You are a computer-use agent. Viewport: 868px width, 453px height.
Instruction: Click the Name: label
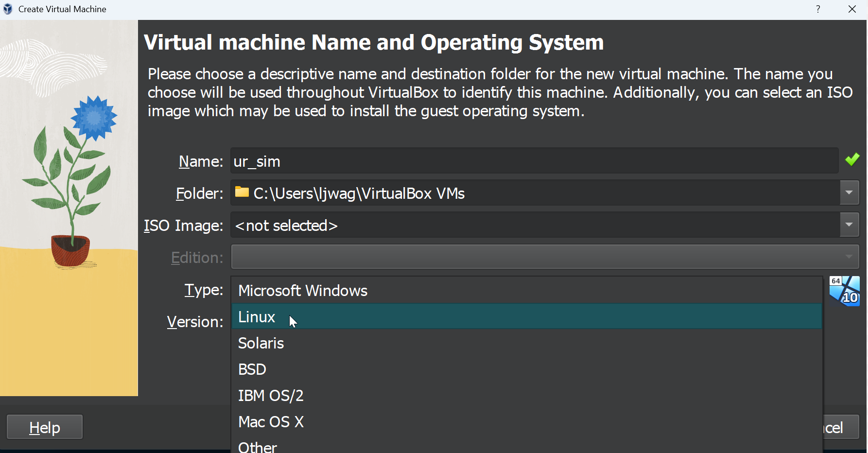[201, 161]
